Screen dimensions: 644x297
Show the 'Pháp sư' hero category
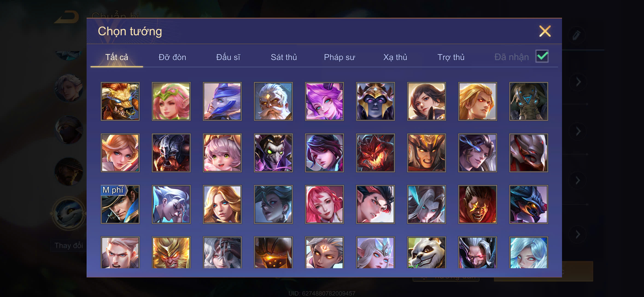tap(339, 57)
